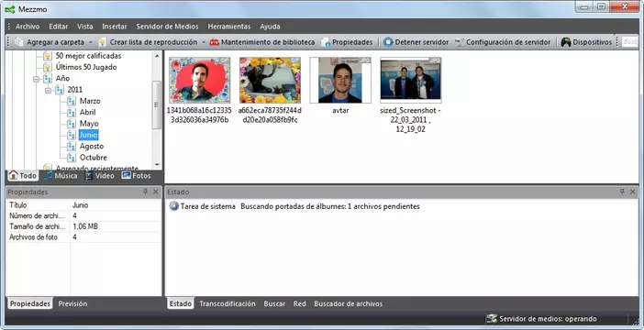The height and width of the screenshot is (330, 644).
Task: Collapse the Año tree node
Action: point(36,79)
